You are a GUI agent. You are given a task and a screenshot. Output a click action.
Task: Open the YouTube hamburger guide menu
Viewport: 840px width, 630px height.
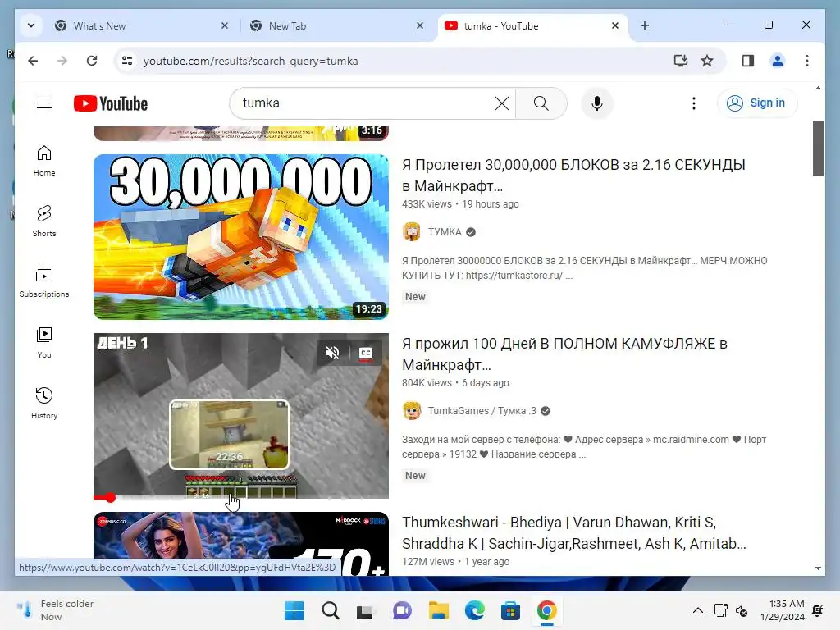coord(44,103)
